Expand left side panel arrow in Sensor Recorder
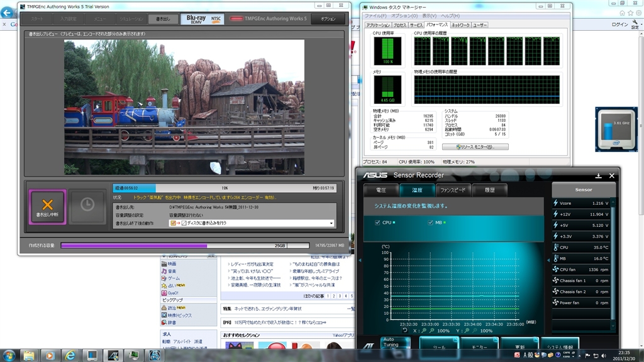 [x=360, y=259]
